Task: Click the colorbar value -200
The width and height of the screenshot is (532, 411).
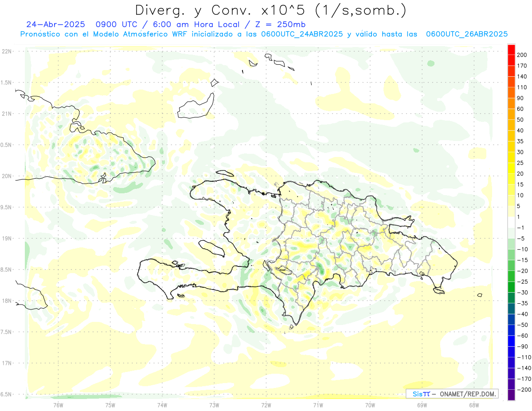Action: pos(524,390)
